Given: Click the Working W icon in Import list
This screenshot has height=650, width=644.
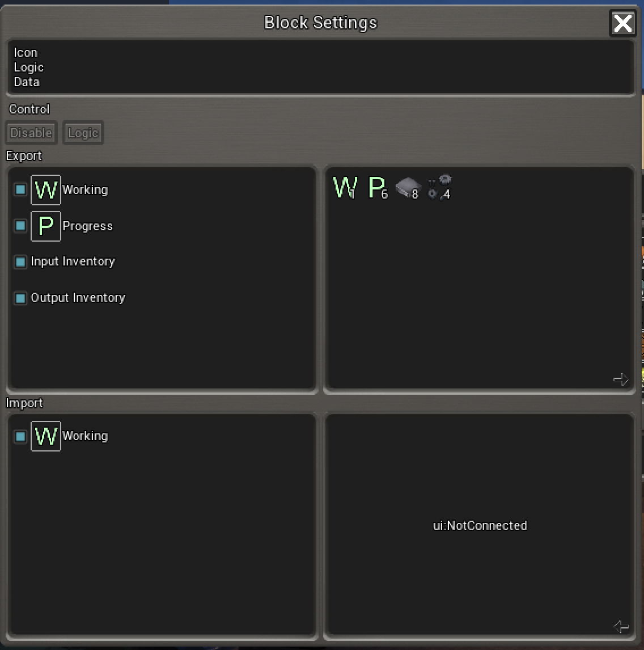Looking at the screenshot, I should coord(45,436).
